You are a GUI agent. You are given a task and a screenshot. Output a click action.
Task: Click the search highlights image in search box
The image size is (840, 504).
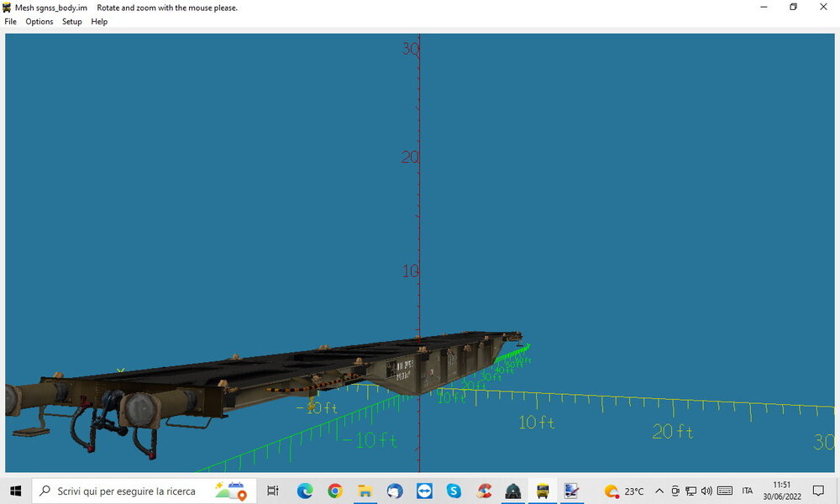231,491
